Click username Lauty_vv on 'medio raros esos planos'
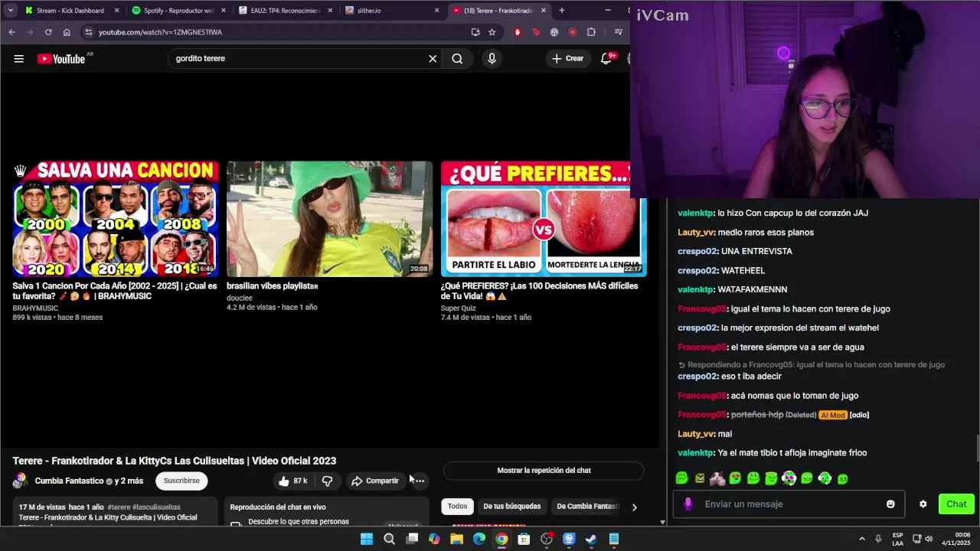Viewport: 980px width, 551px height. pyautogui.click(x=696, y=232)
